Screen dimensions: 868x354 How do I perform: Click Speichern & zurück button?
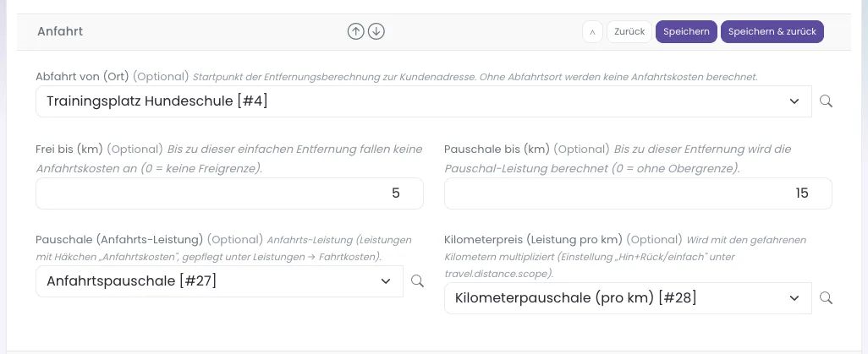pyautogui.click(x=772, y=31)
